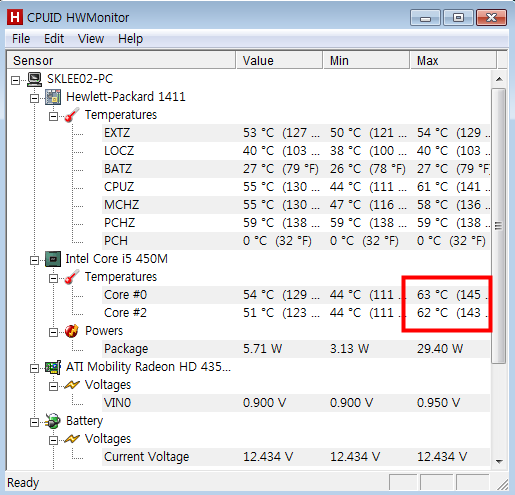Minimize the HWMonitor window
The width and height of the screenshot is (515, 495).
tap(425, 18)
